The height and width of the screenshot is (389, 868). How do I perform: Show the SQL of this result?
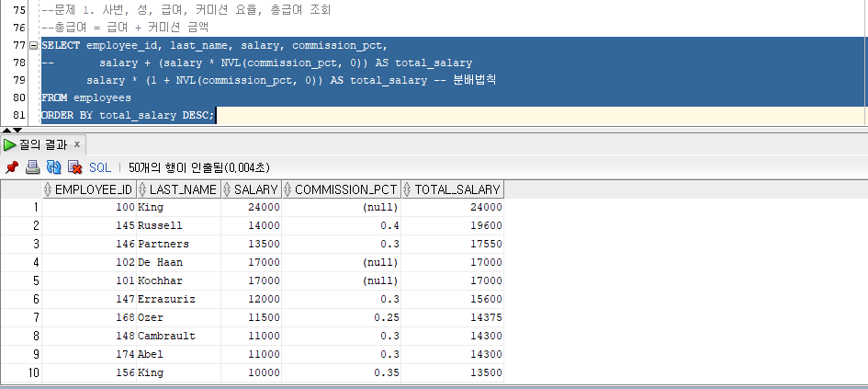coord(100,167)
